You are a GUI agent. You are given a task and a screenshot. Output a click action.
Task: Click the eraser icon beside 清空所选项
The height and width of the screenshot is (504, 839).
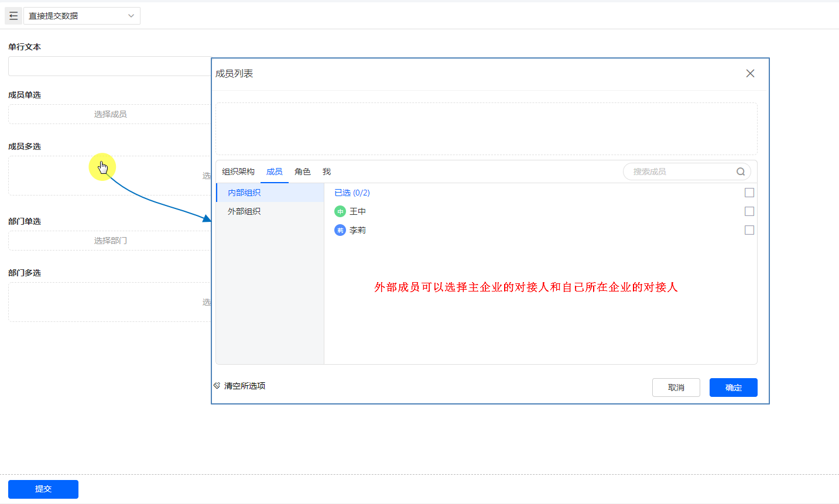pos(217,386)
